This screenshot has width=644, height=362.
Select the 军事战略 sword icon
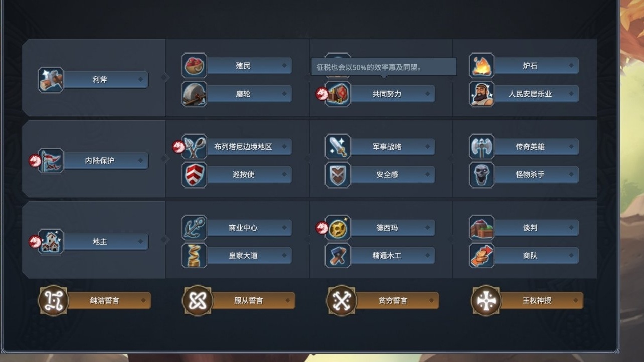coord(338,147)
